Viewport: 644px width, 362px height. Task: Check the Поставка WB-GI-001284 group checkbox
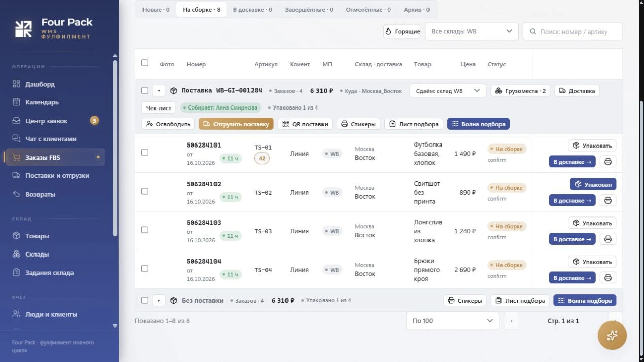pos(145,91)
